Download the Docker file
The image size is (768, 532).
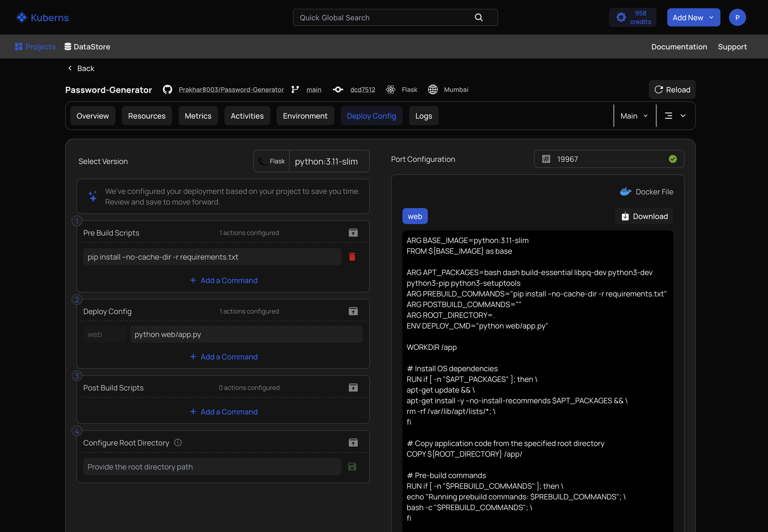[x=644, y=216]
